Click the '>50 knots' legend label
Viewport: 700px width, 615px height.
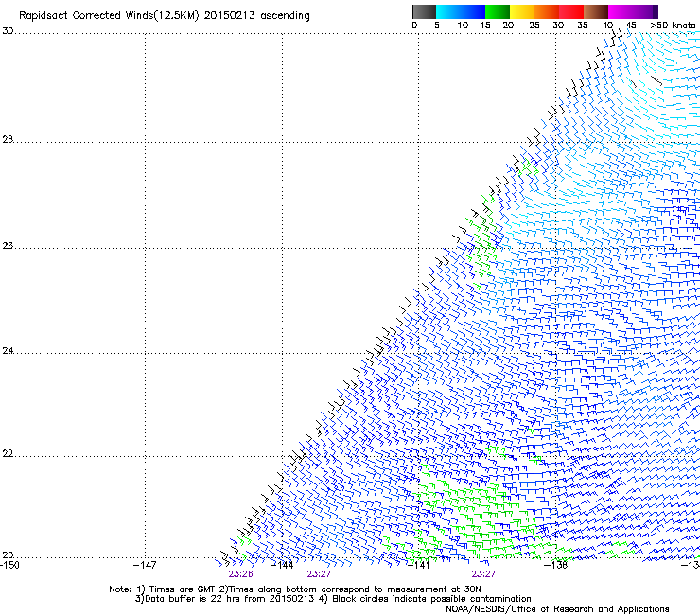tap(673, 26)
